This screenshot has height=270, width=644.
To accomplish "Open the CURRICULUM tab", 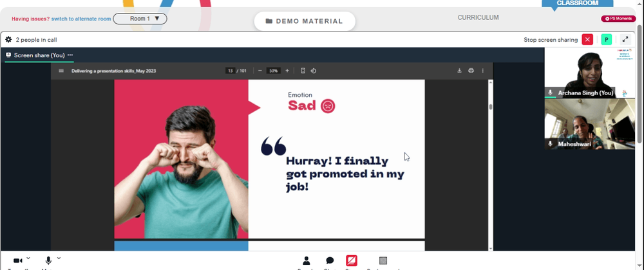I will coord(478,17).
